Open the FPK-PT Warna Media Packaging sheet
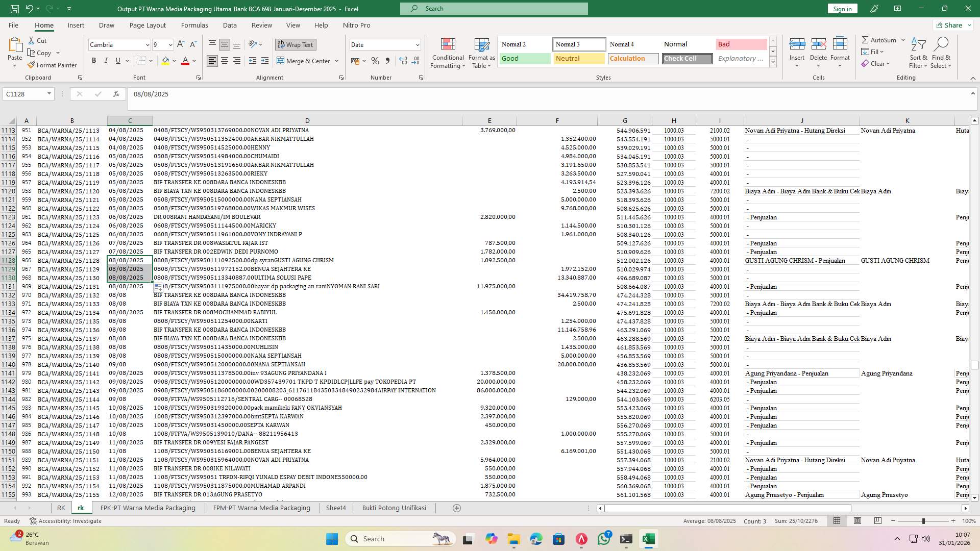980x551 pixels. pyautogui.click(x=148, y=508)
